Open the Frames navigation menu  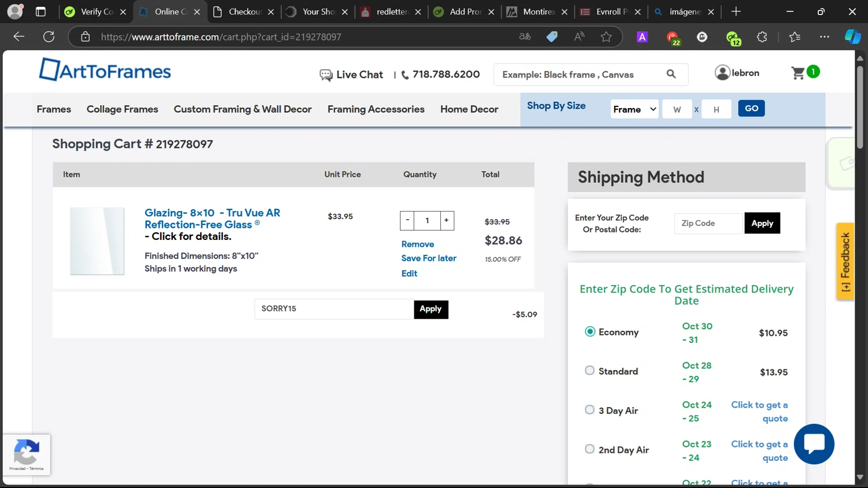tap(54, 109)
